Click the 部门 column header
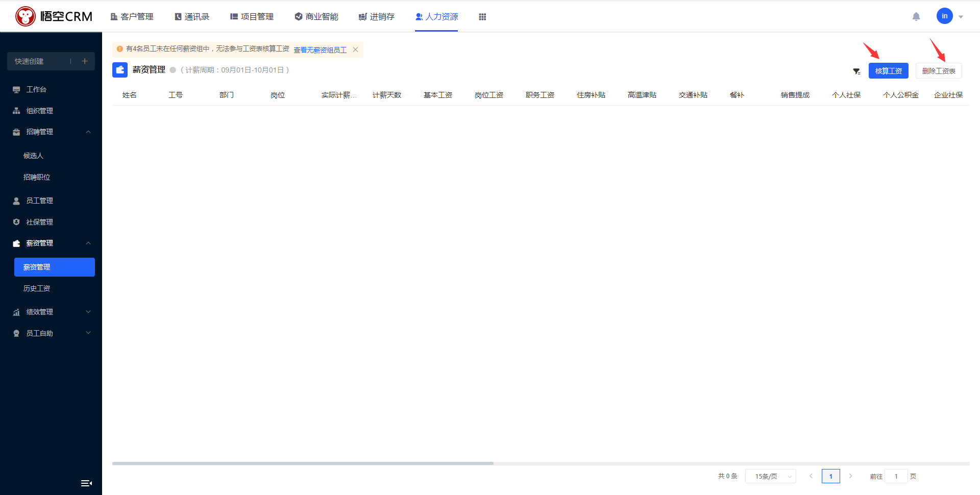Image resolution: width=980 pixels, height=495 pixels. click(227, 95)
